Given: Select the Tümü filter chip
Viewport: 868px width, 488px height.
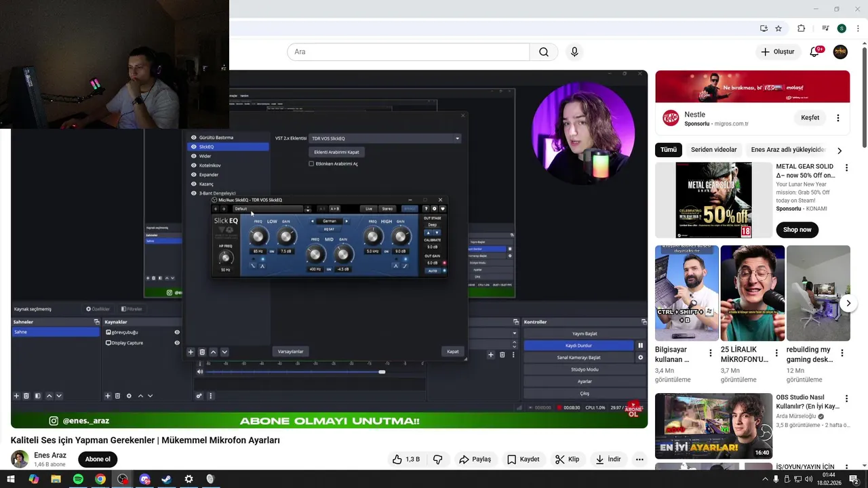Looking at the screenshot, I should [x=669, y=150].
